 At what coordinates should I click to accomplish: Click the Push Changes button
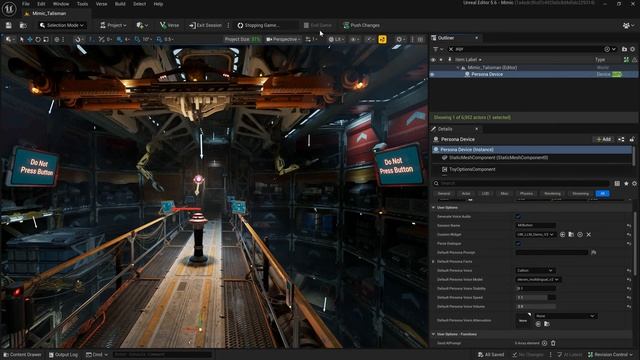click(x=362, y=25)
